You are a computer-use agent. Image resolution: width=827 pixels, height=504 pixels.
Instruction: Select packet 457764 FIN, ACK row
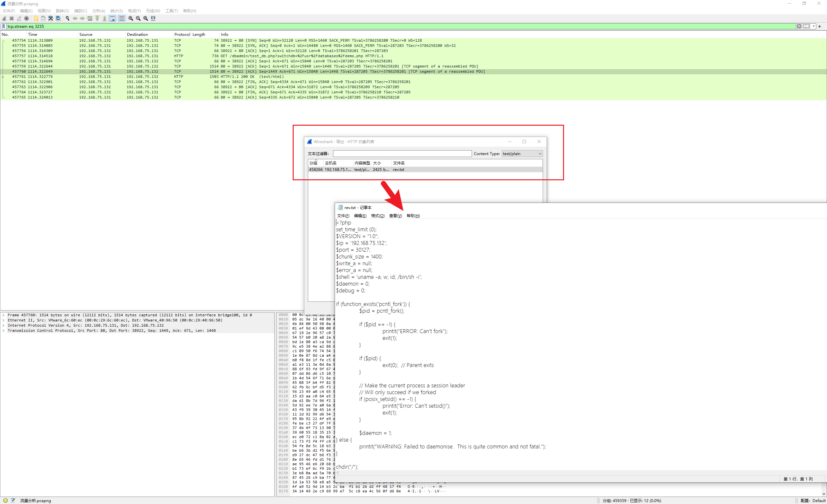413,92
